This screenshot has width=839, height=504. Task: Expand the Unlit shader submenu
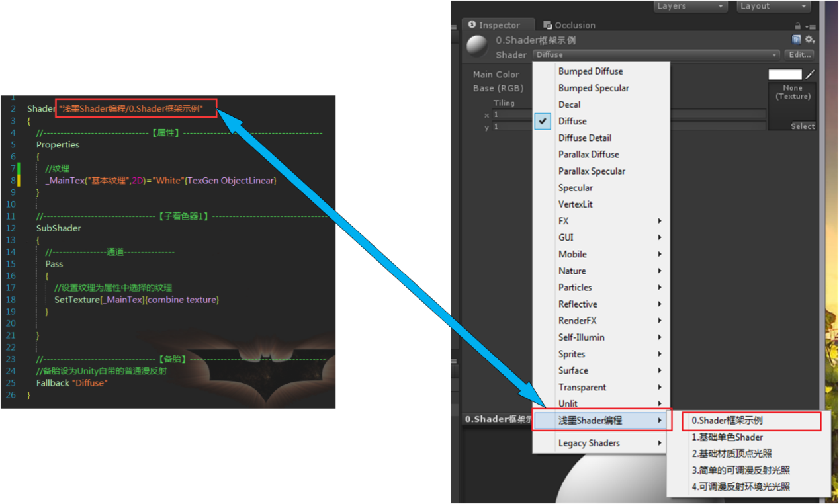click(x=601, y=403)
